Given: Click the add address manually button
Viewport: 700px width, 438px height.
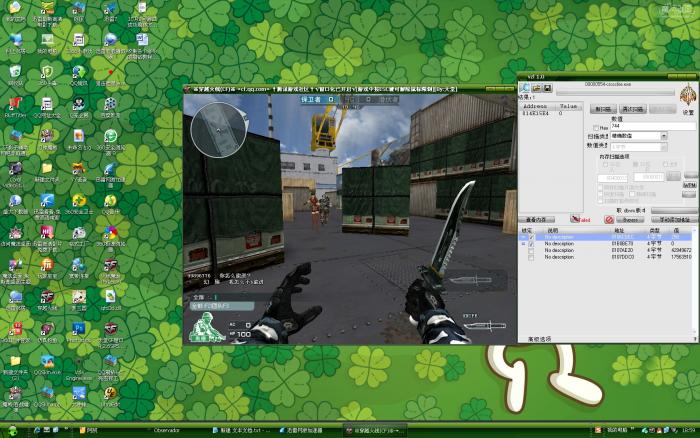Looking at the screenshot, I should pyautogui.click(x=675, y=220).
